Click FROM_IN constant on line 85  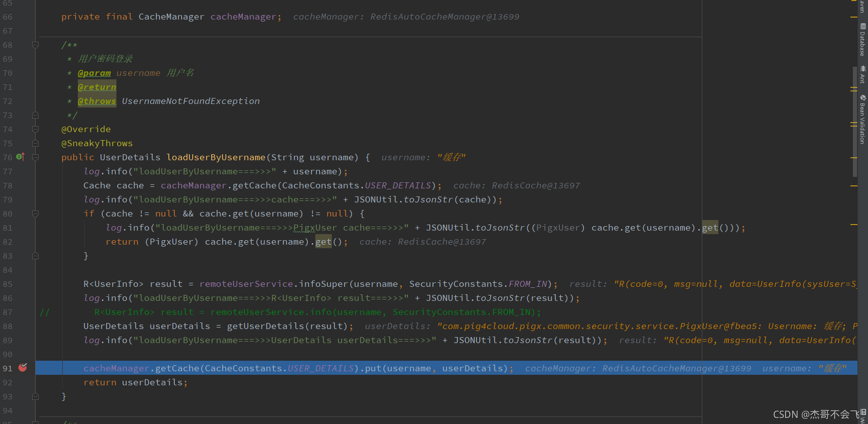pos(528,284)
